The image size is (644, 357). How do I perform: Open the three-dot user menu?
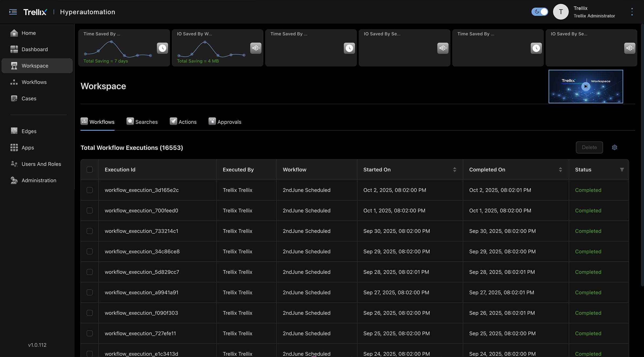coord(632,12)
